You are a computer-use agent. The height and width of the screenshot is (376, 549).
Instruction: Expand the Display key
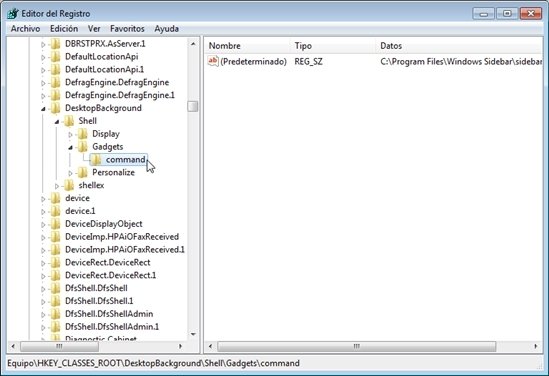[70, 134]
